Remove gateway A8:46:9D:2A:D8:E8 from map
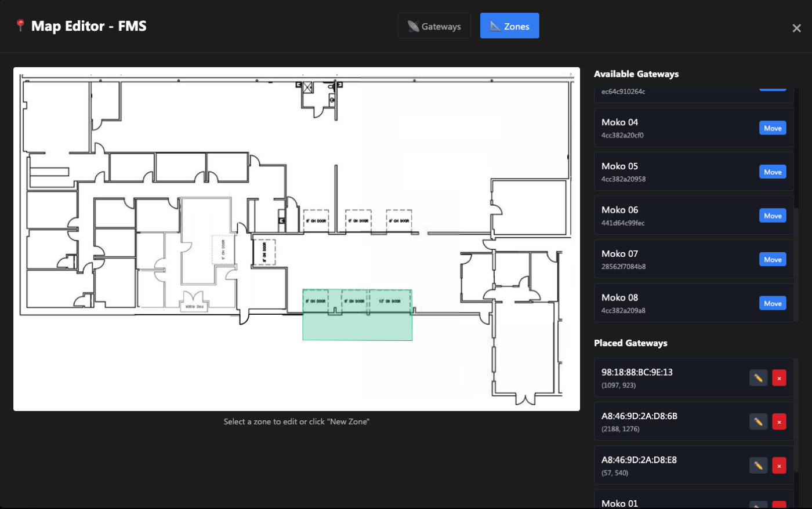The width and height of the screenshot is (812, 509). click(x=779, y=466)
